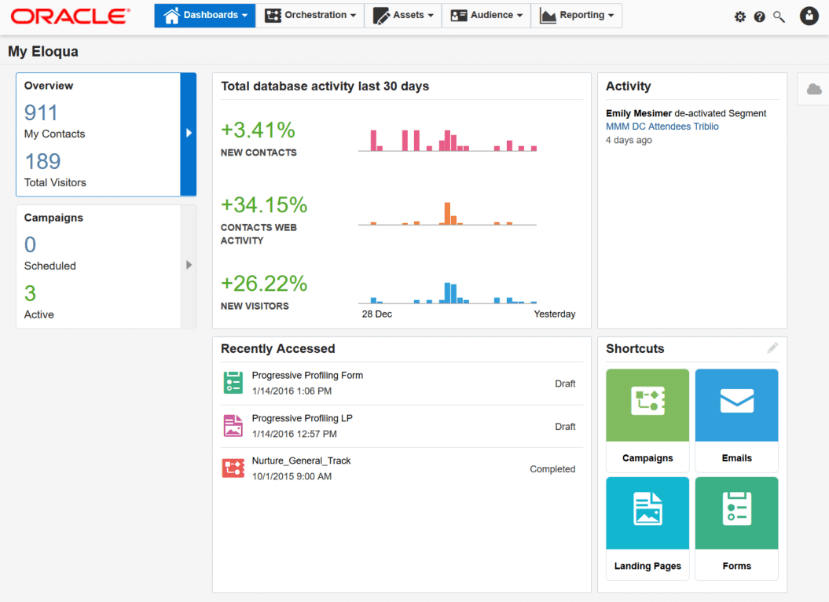The image size is (829, 602).
Task: Click the Landing Pages shortcut tile icon
Action: click(x=648, y=508)
